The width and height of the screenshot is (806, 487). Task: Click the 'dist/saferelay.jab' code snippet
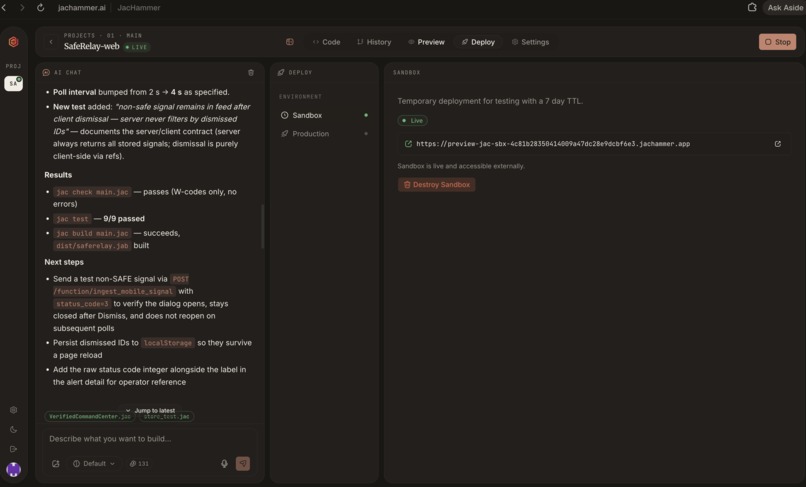pos(92,246)
